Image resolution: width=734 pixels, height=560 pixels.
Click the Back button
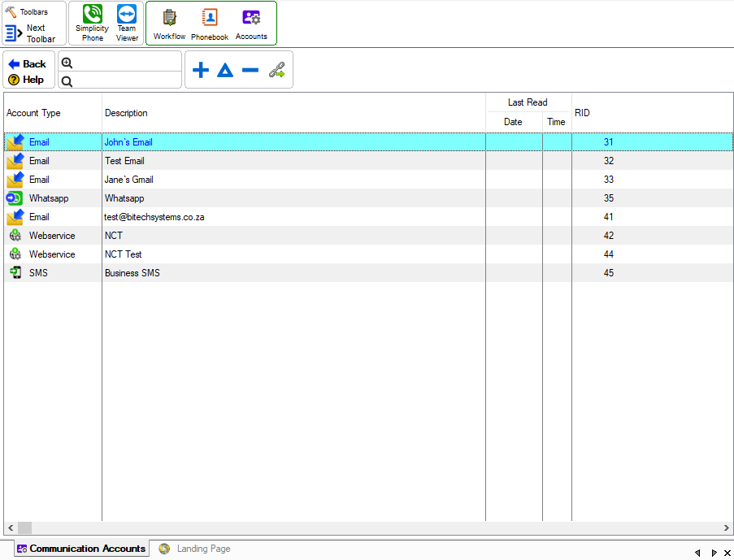[27, 63]
